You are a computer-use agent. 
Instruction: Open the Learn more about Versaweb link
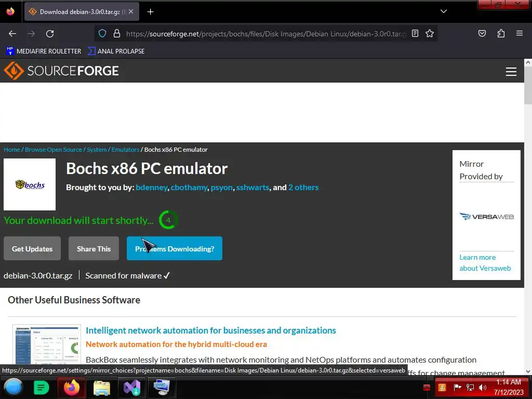[x=485, y=262]
